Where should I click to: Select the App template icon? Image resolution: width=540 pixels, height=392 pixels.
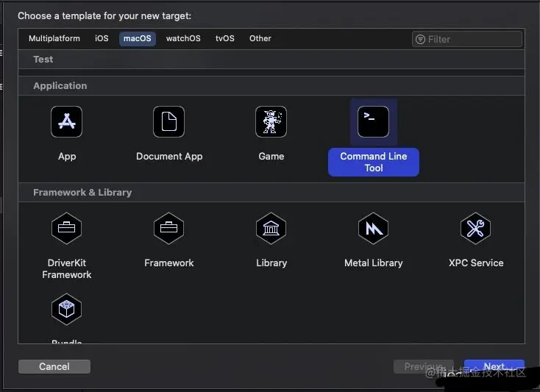66,122
